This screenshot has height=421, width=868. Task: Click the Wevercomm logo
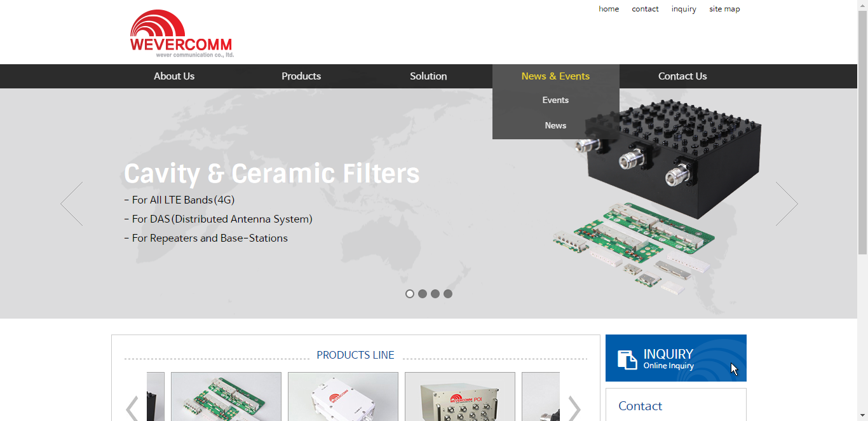(x=182, y=34)
